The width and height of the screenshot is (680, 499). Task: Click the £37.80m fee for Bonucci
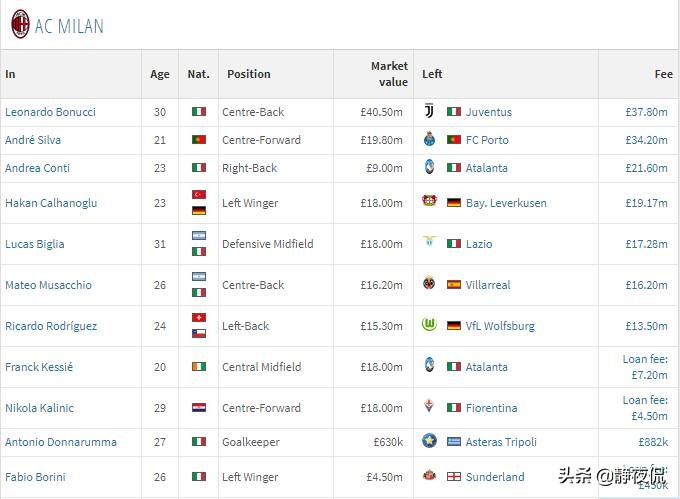click(x=646, y=112)
